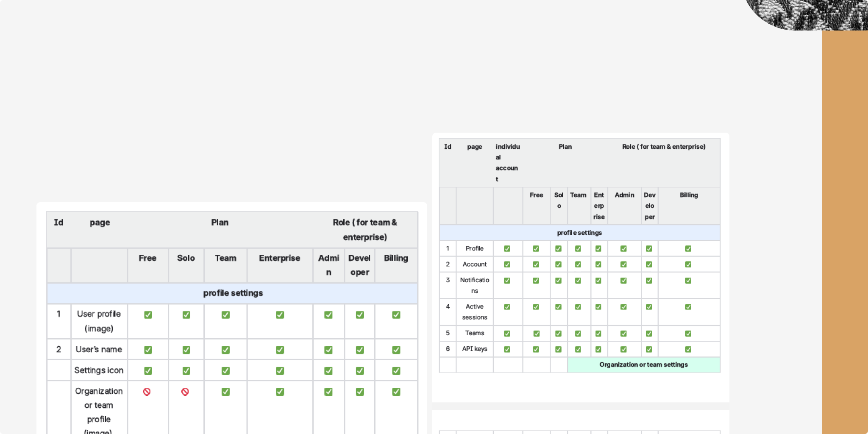Select the Team checkmark in User's name row
Viewport: 868px width, 434px height.
click(225, 350)
